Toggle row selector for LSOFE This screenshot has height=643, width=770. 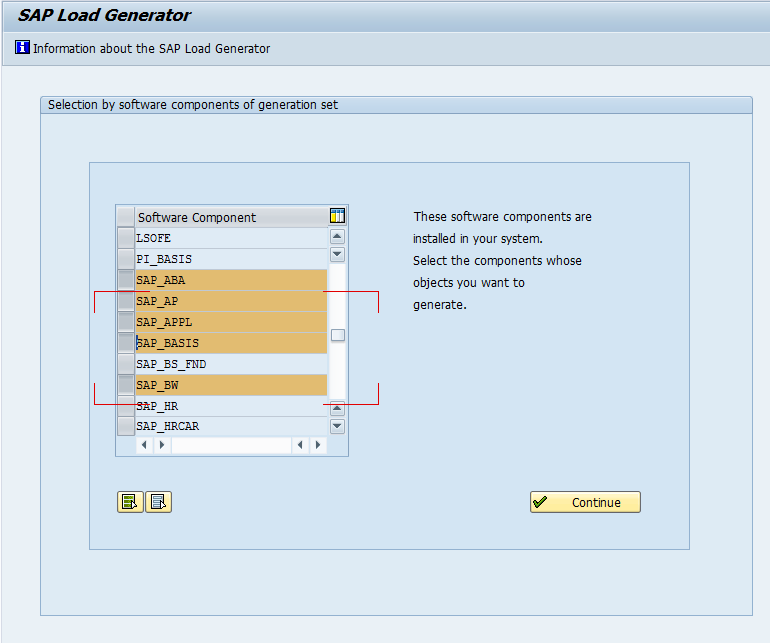tap(126, 238)
